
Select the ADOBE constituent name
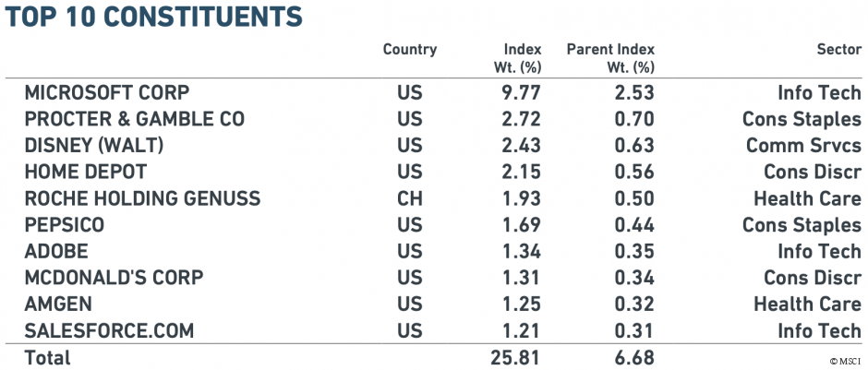pos(56,251)
